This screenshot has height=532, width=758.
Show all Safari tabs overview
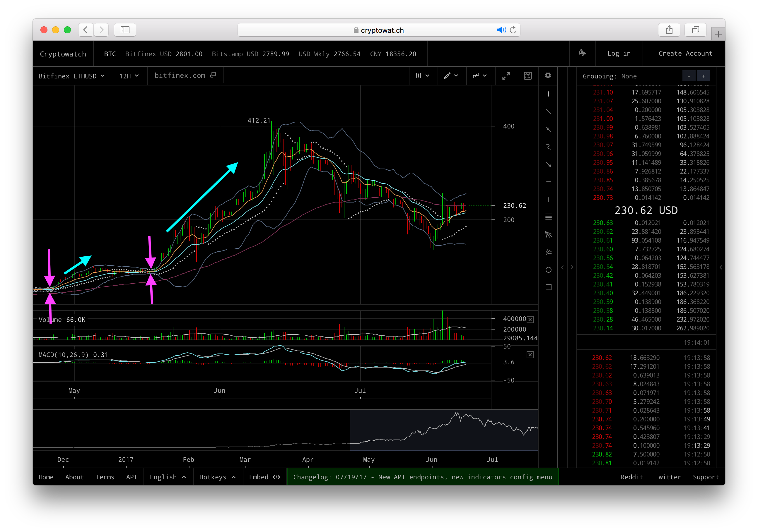(695, 30)
